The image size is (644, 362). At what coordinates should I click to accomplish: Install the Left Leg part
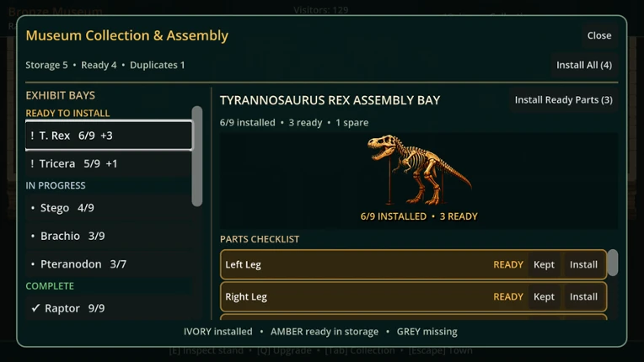583,265
